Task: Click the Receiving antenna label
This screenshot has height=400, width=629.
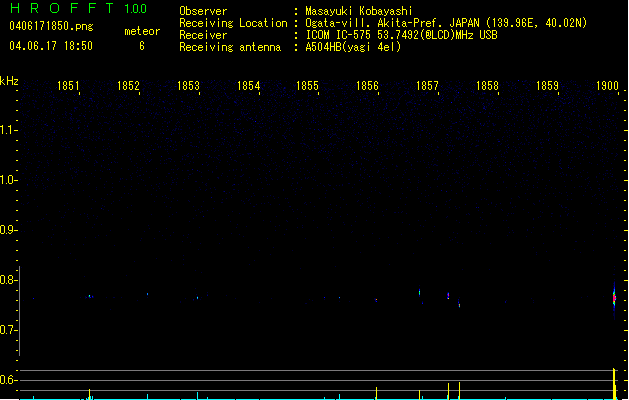Action: tap(230, 47)
